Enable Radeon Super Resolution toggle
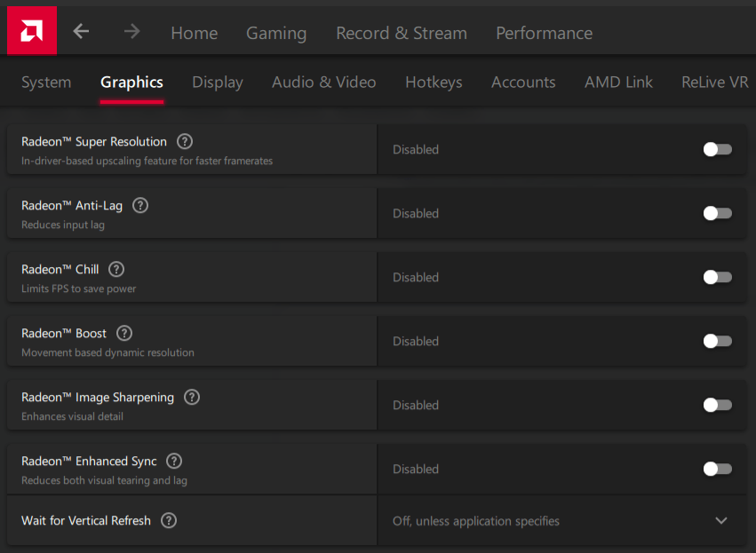The image size is (756, 553). coord(718,149)
